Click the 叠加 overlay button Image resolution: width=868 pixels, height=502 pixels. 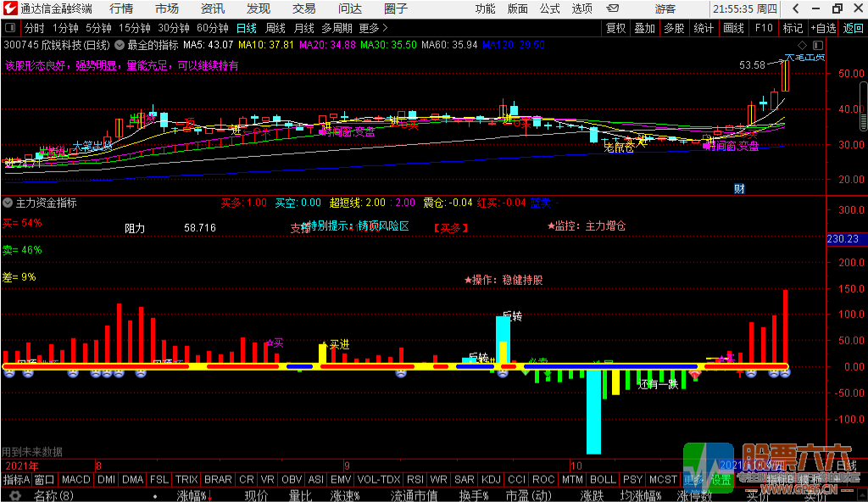coord(645,28)
